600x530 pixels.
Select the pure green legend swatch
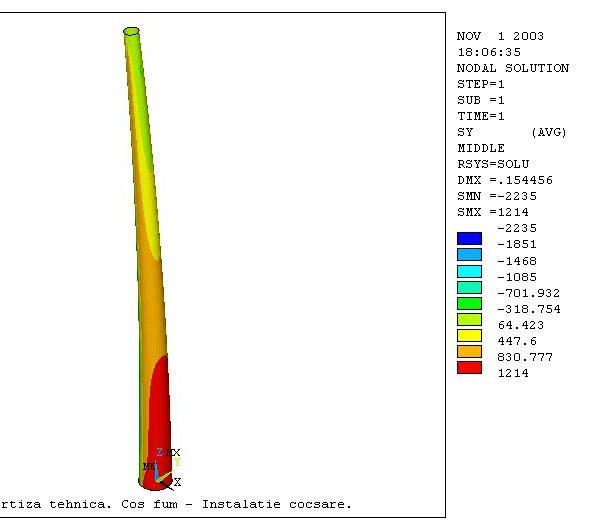[x=469, y=303]
